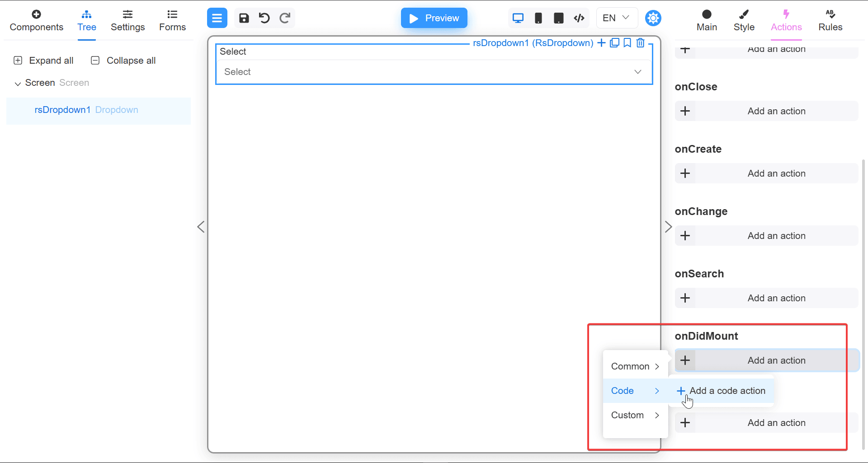This screenshot has height=463, width=868.
Task: Collapse the left panel with arrow
Action: click(201, 227)
